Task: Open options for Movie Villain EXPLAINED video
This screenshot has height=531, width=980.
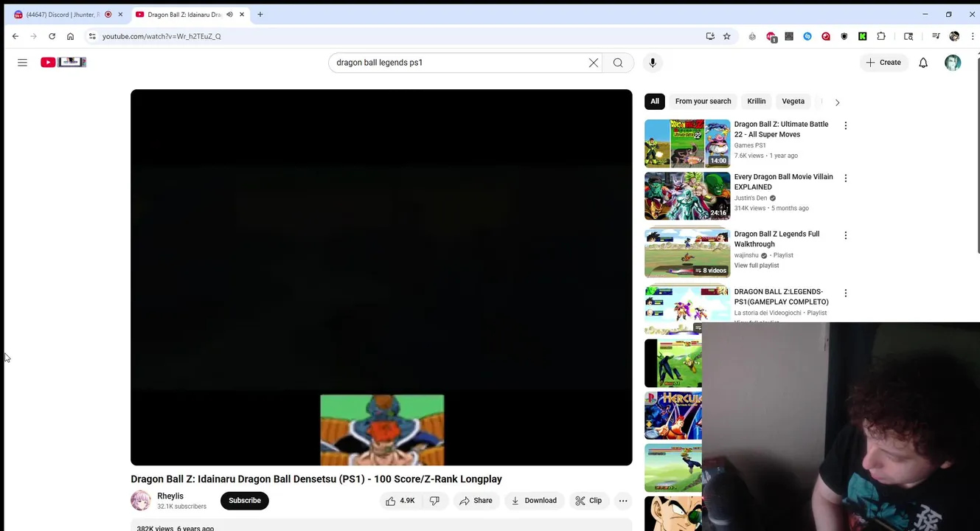Action: tap(846, 178)
